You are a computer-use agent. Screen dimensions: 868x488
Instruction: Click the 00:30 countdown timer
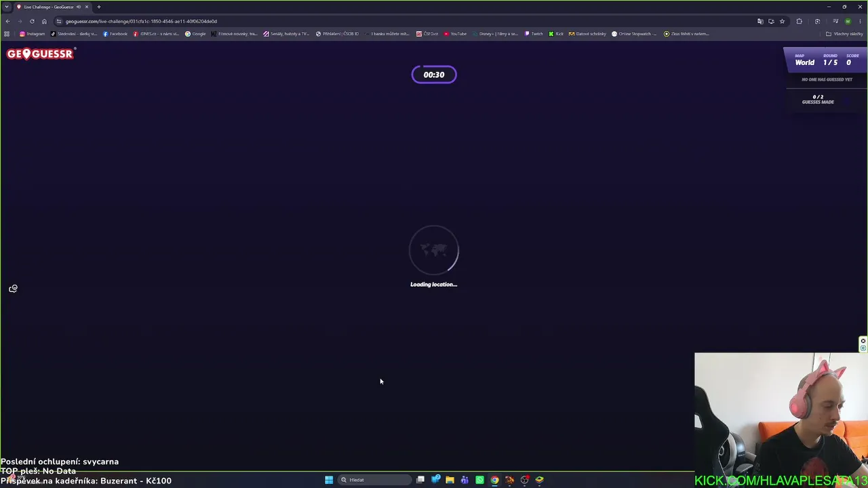(434, 75)
